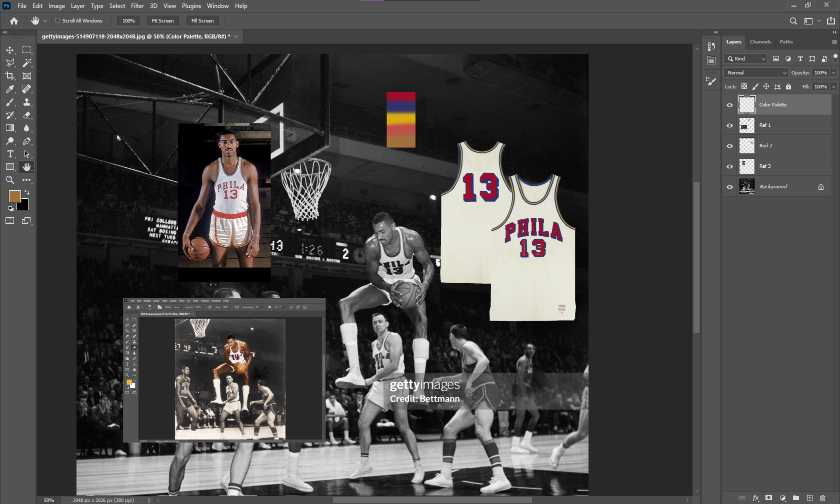Select the Zoom tool
840x504 pixels.
[10, 180]
